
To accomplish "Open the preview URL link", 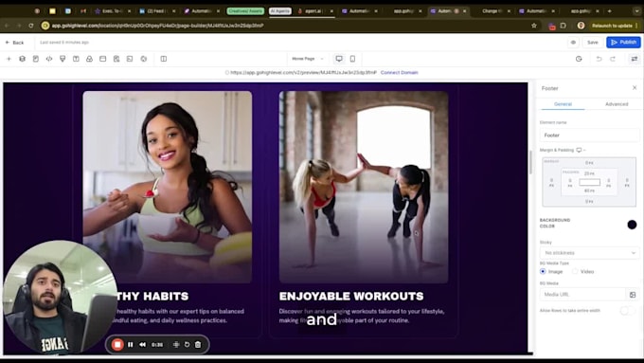I will tap(303, 72).
